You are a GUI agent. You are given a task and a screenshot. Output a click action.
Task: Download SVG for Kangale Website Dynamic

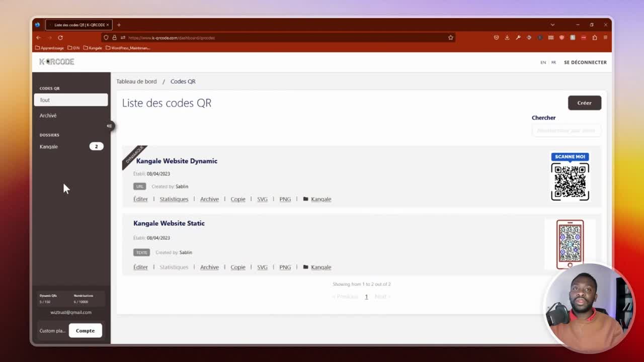(x=262, y=199)
